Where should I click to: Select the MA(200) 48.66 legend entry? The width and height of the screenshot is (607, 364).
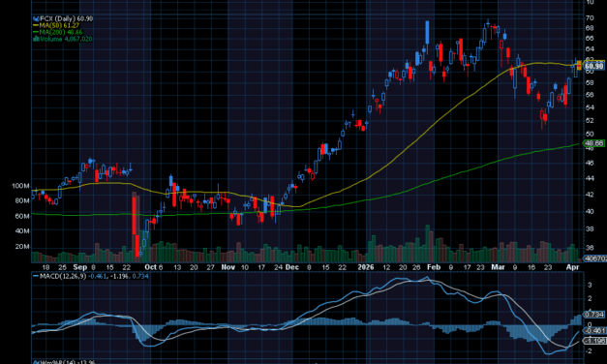click(61, 32)
